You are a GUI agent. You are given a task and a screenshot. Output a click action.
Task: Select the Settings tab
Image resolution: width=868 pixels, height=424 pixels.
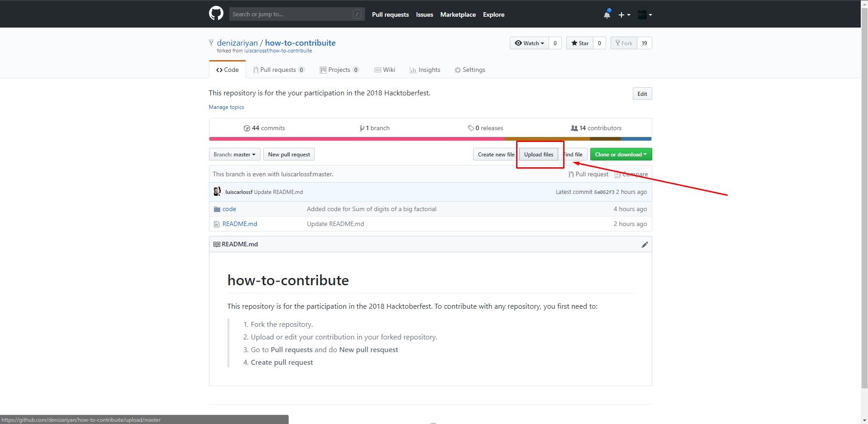pos(470,70)
